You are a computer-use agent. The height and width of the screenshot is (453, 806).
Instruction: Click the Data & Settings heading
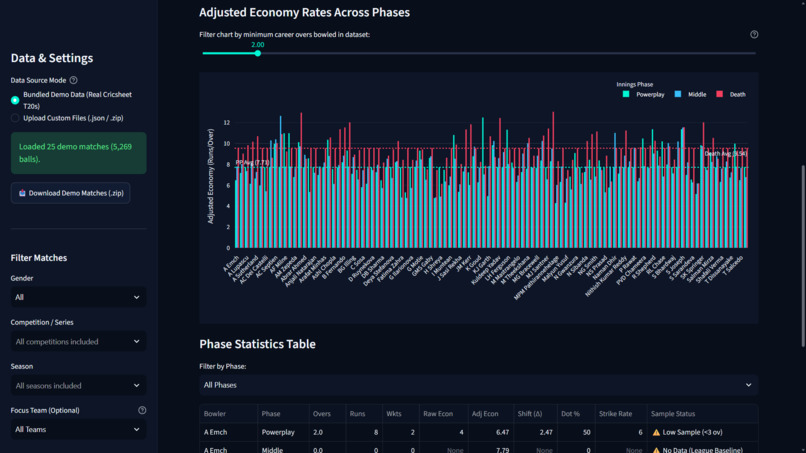tap(52, 58)
